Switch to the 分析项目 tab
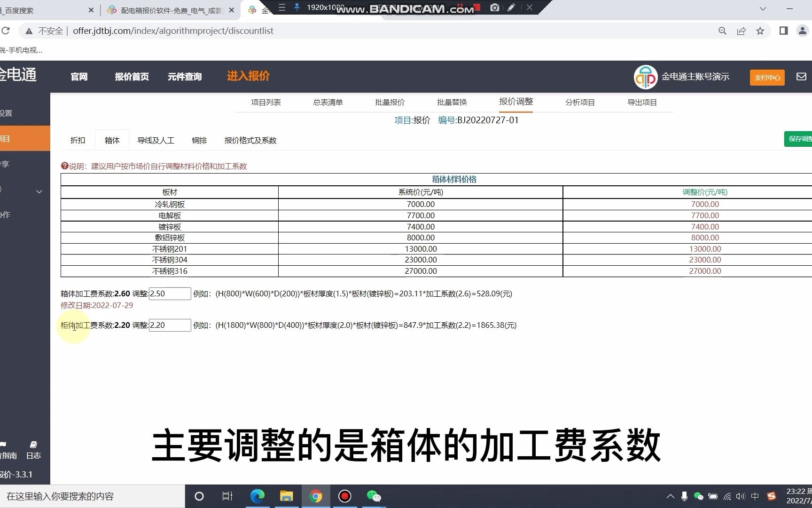Screen dimensions: 812x508 (x=580, y=102)
